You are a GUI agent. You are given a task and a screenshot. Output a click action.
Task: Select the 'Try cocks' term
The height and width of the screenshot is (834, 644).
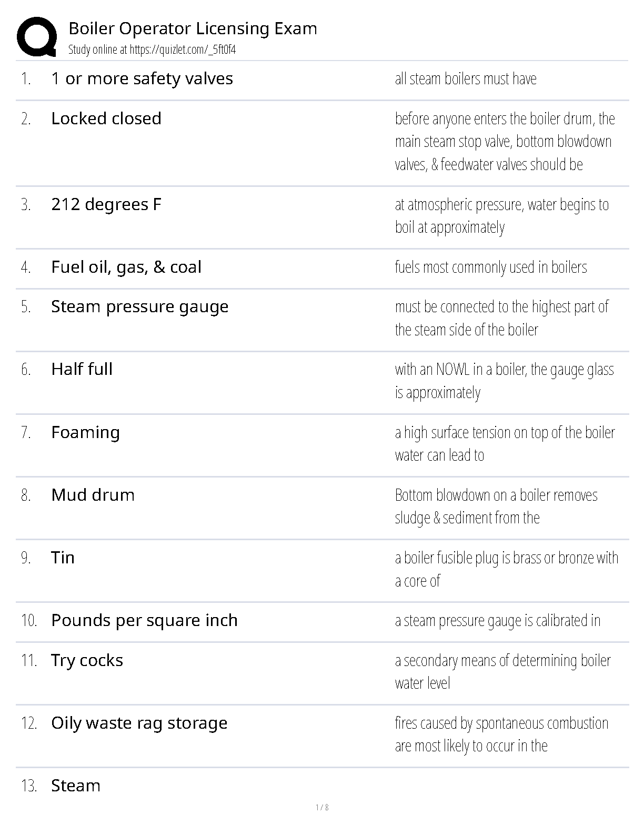87,661
